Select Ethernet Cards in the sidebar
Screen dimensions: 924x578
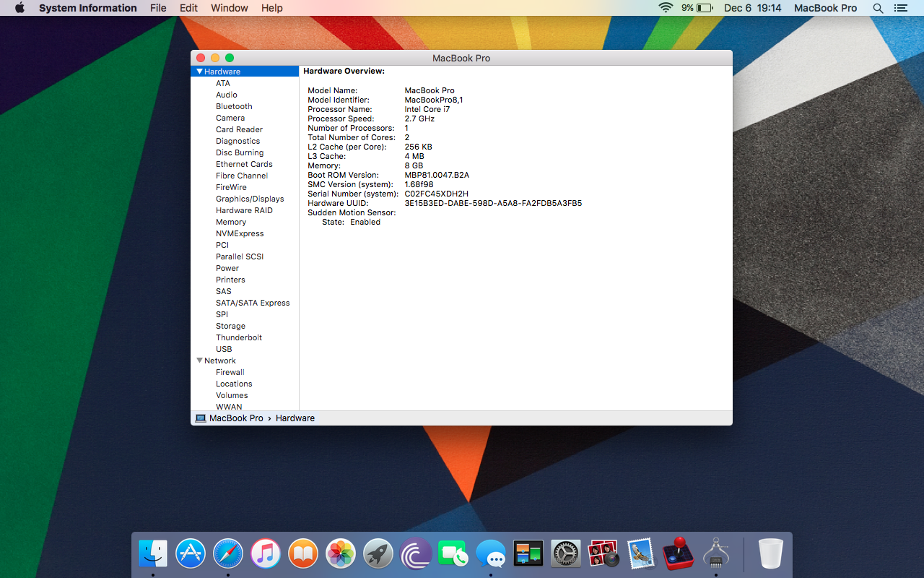click(244, 164)
